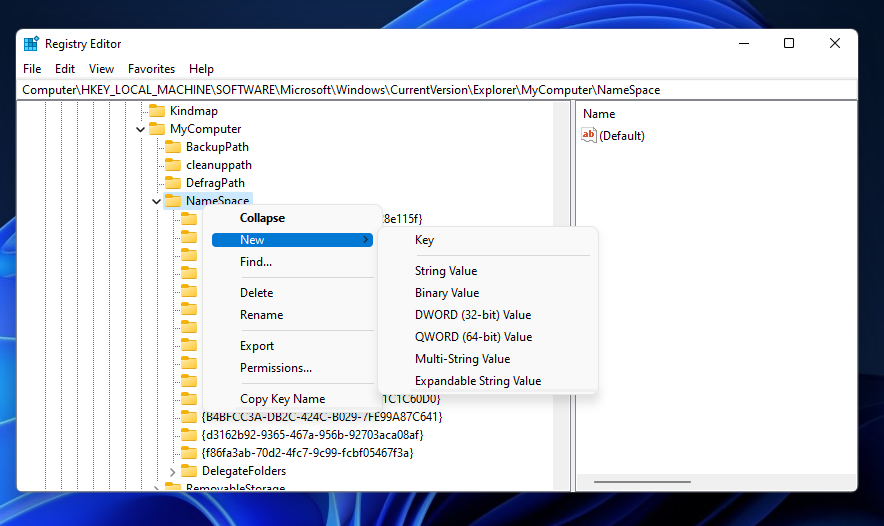Create a new Expandable String Value

[488, 381]
